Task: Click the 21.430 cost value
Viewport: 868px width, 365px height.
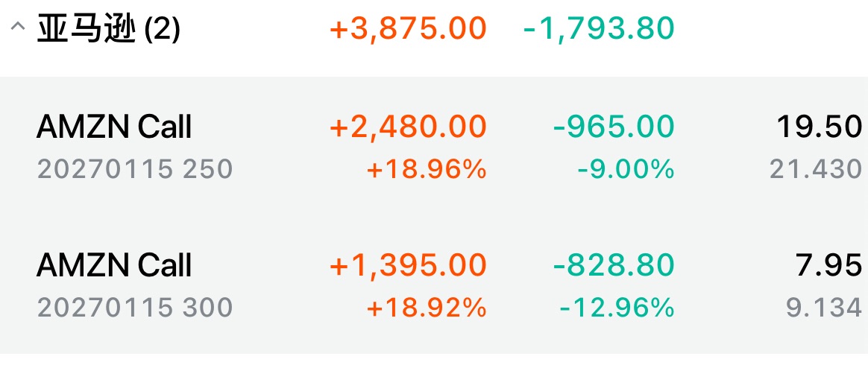Action: (x=816, y=169)
